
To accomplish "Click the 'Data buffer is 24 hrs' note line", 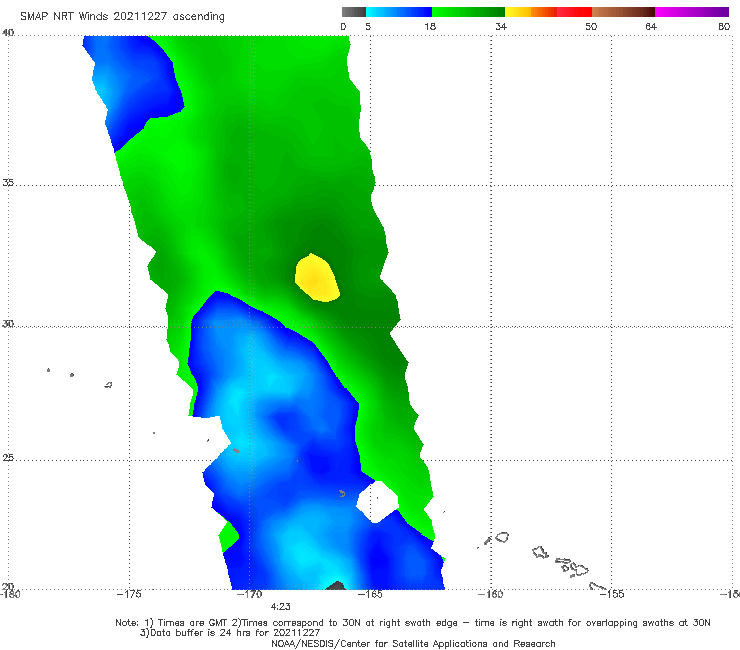I will click(x=230, y=633).
